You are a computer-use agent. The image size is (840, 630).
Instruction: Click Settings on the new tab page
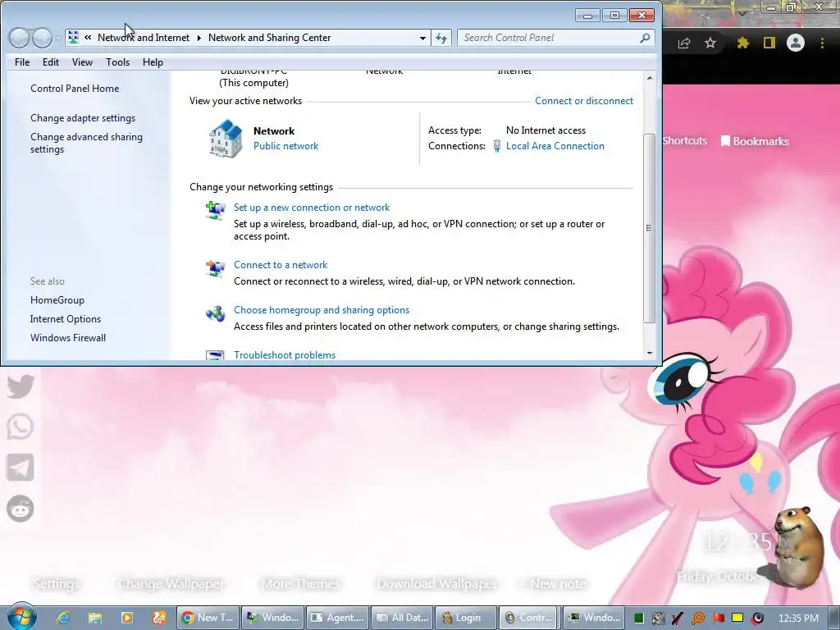tap(57, 584)
